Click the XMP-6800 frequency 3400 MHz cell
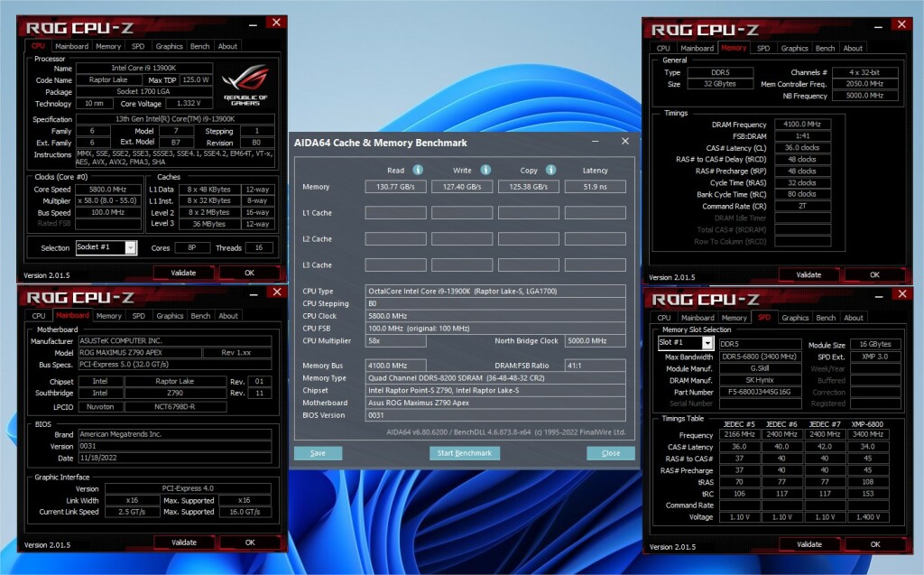This screenshot has width=924, height=575. tap(867, 434)
